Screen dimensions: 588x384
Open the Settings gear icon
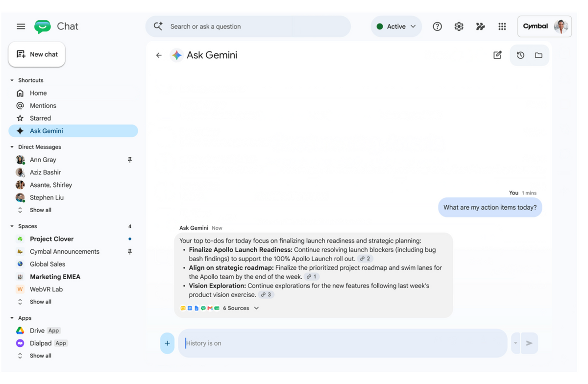(x=459, y=26)
